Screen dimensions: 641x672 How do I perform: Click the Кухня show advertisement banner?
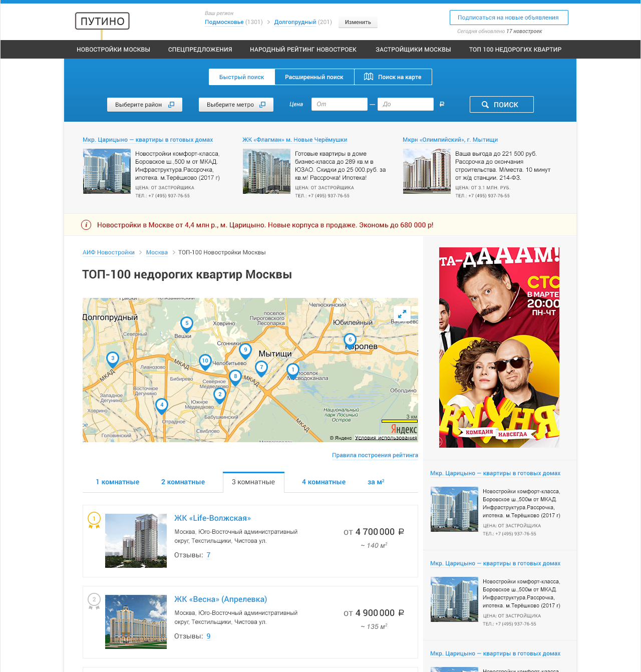pos(499,347)
